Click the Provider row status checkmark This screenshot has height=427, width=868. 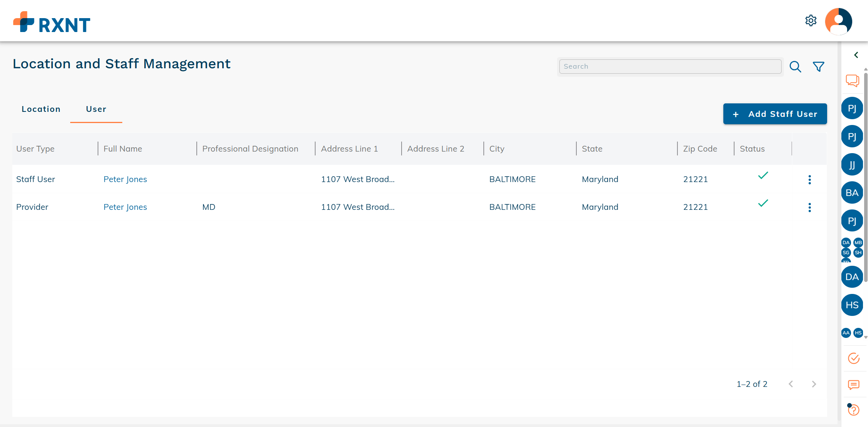[x=763, y=203]
